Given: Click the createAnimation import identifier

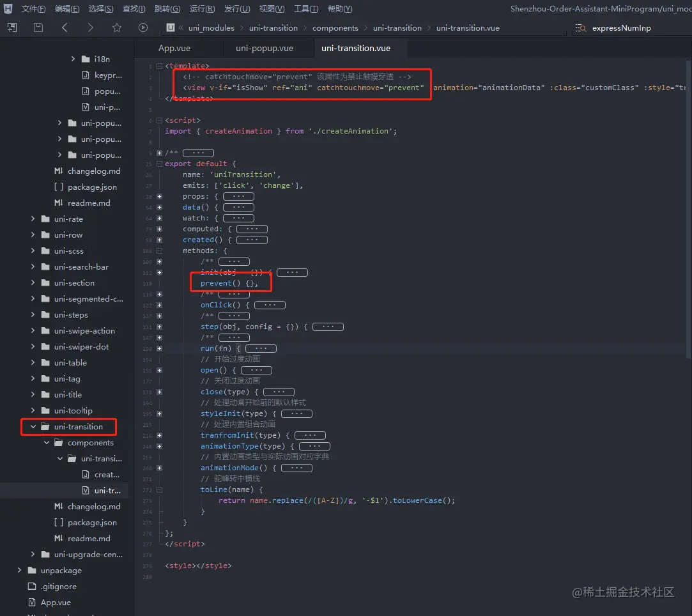Looking at the screenshot, I should [238, 131].
